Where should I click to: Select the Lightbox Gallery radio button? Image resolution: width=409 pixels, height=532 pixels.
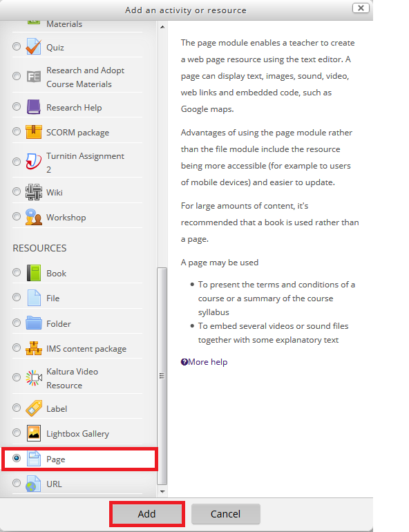(17, 433)
